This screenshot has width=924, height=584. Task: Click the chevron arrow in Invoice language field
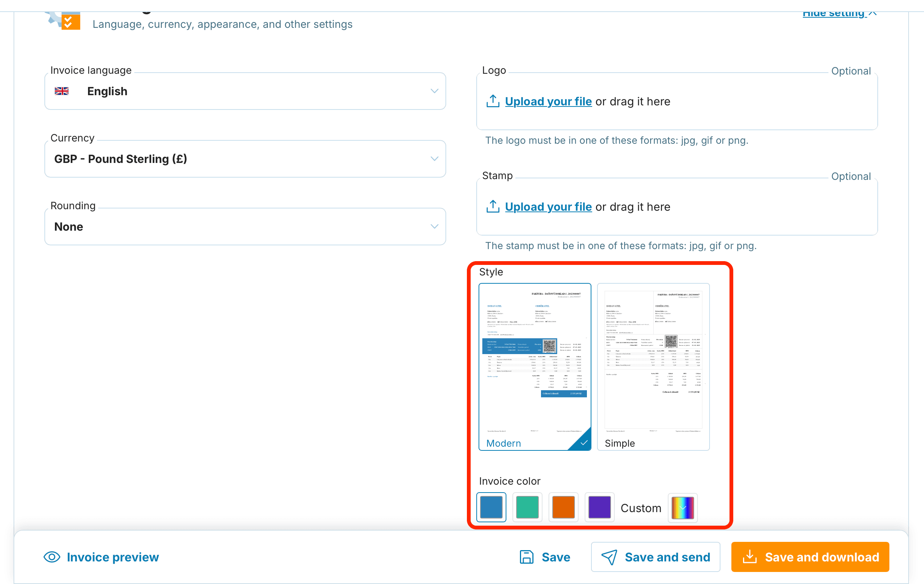pyautogui.click(x=435, y=91)
